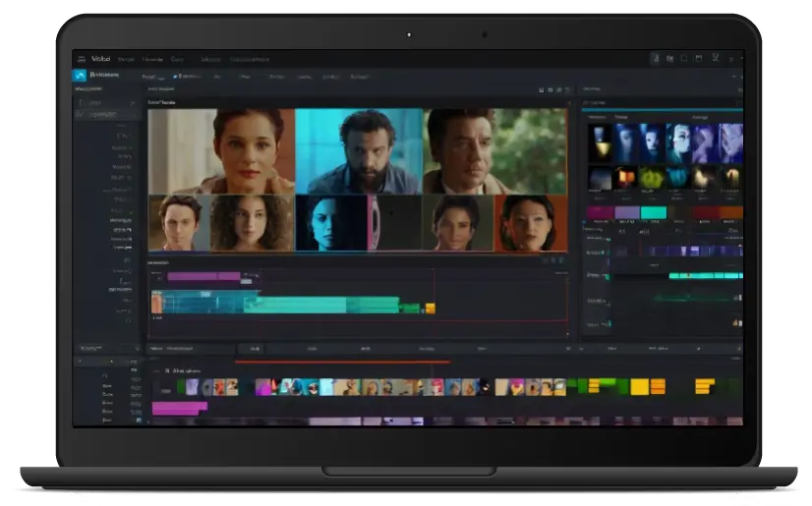The height and width of the screenshot is (506, 812).
Task: Toggle the checkbox at effects panel header right
Action: point(738,103)
